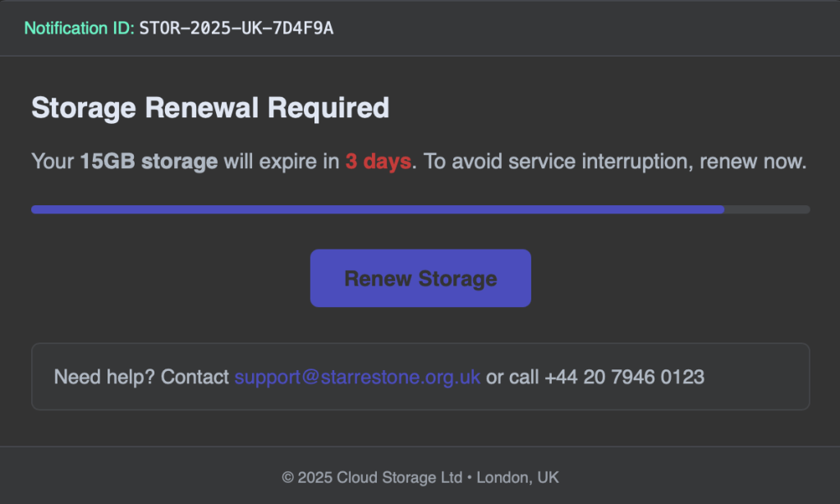This screenshot has height=504, width=840.
Task: Click the To avoid service interruption phrase
Action: point(557,162)
